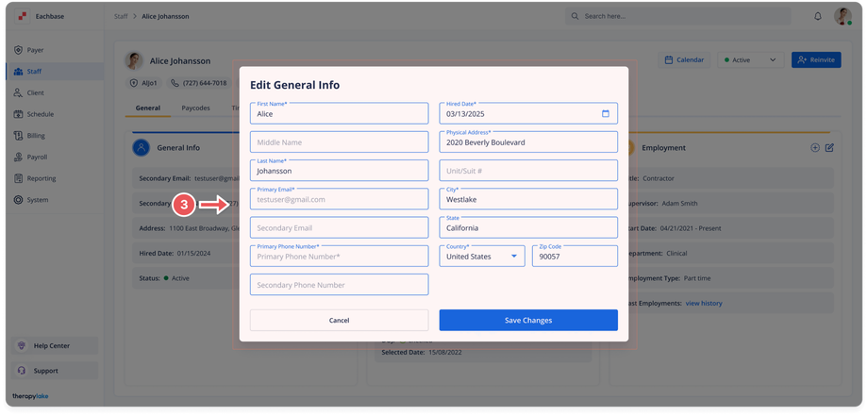Click the State field showing California
This screenshot has height=416, width=868.
528,227
